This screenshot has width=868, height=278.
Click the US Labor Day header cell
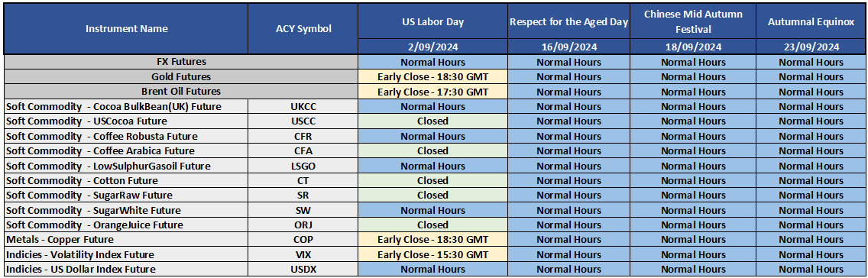(x=433, y=21)
